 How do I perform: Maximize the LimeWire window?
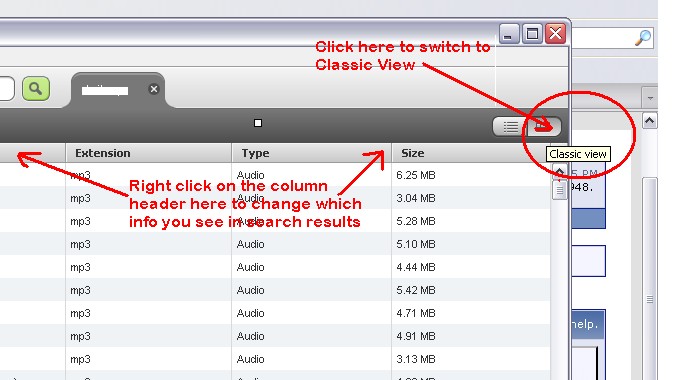click(x=532, y=34)
